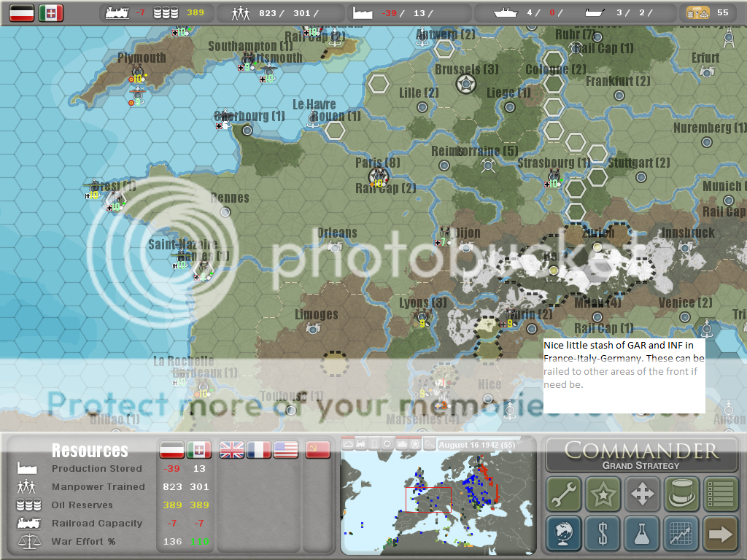Click the Paris city marker on map

tap(379, 175)
